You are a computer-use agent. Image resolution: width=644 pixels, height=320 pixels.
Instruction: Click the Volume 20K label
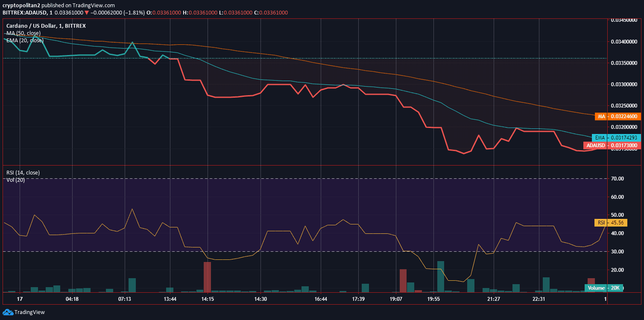point(603,288)
